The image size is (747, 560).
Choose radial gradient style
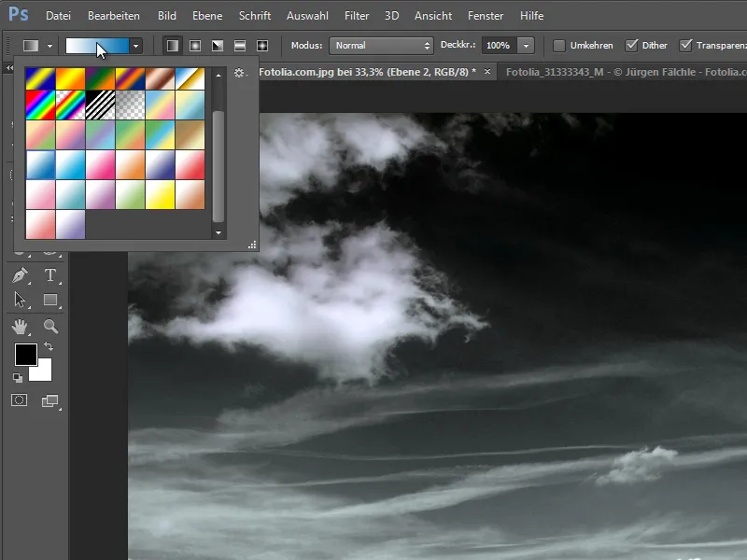(x=195, y=46)
